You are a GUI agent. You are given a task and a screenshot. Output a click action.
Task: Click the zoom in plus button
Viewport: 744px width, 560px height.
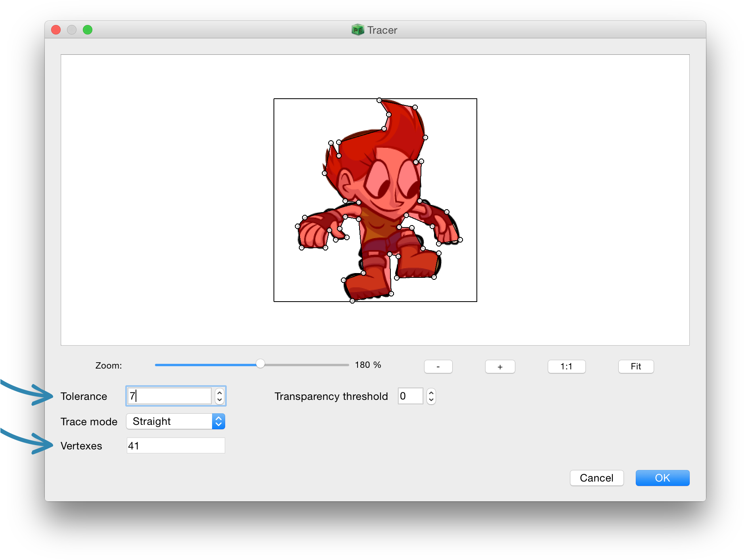(x=500, y=367)
